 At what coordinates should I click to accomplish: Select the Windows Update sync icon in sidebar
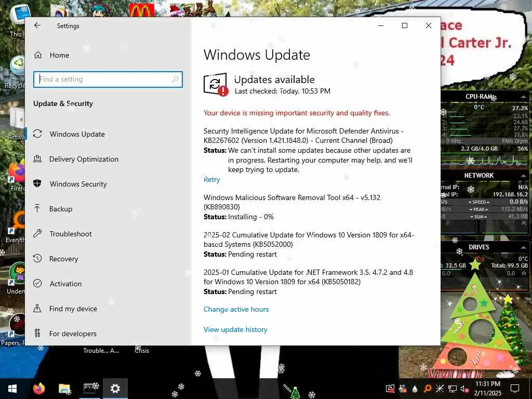click(x=37, y=134)
